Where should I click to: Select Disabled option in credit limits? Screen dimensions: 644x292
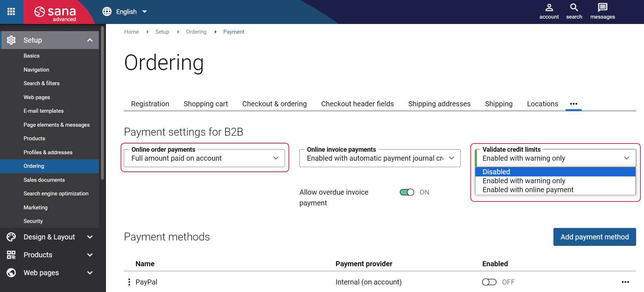[x=555, y=172]
